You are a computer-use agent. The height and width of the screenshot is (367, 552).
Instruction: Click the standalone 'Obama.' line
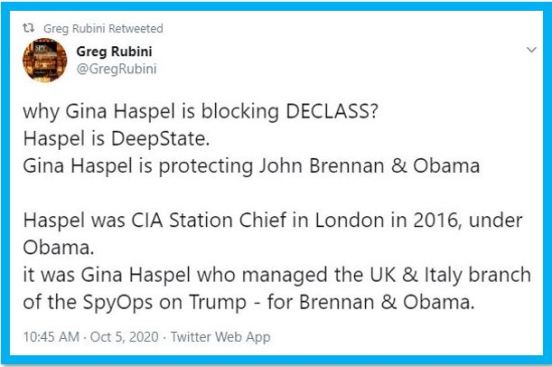58,248
